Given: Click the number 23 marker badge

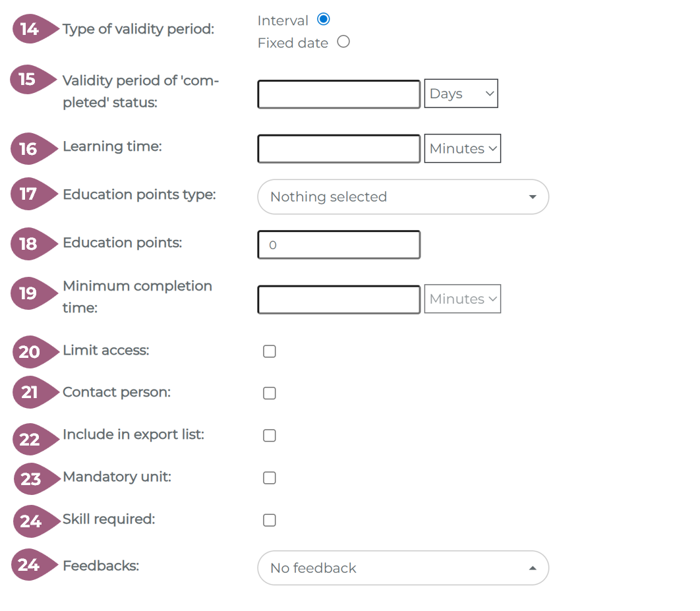Looking at the screenshot, I should (x=30, y=479).
